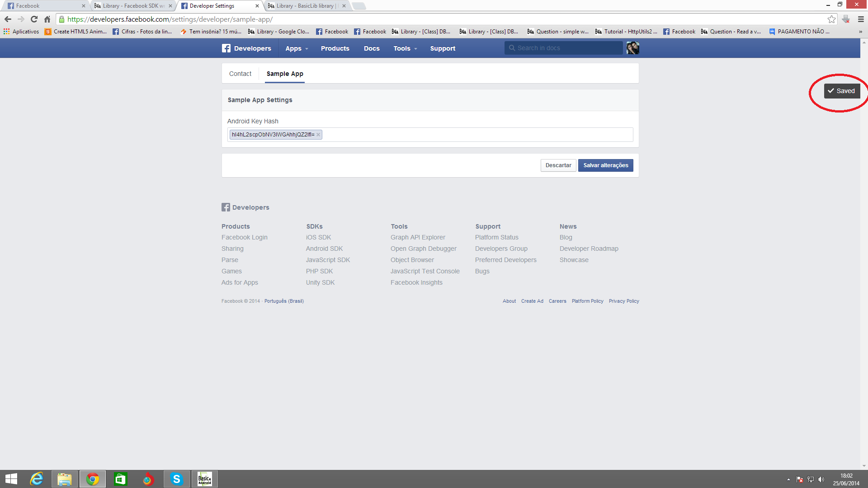Open the Platform Status link
The height and width of the screenshot is (488, 868).
pyautogui.click(x=497, y=237)
